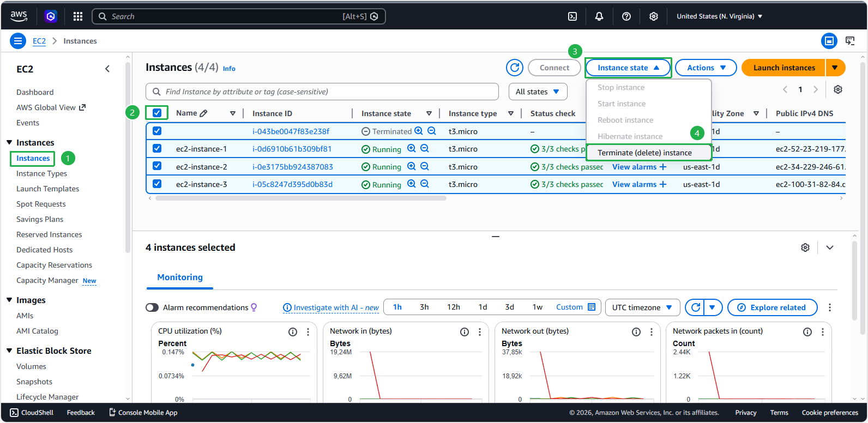Open instance ID i-0d6910b61b309bf81 link
Viewport: 868px width, 423px height.
[292, 149]
